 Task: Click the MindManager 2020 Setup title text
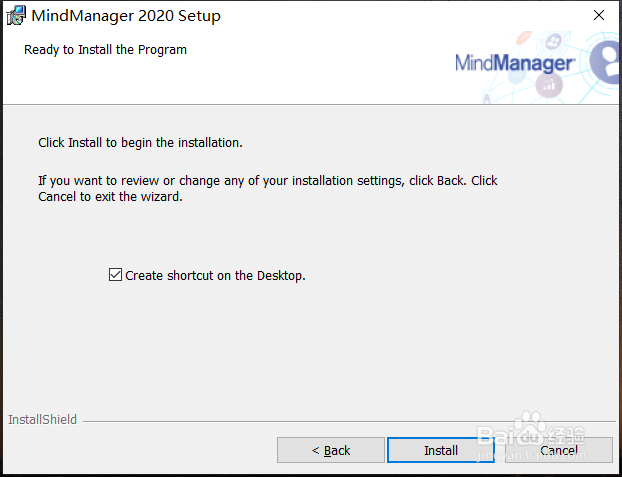[x=126, y=16]
